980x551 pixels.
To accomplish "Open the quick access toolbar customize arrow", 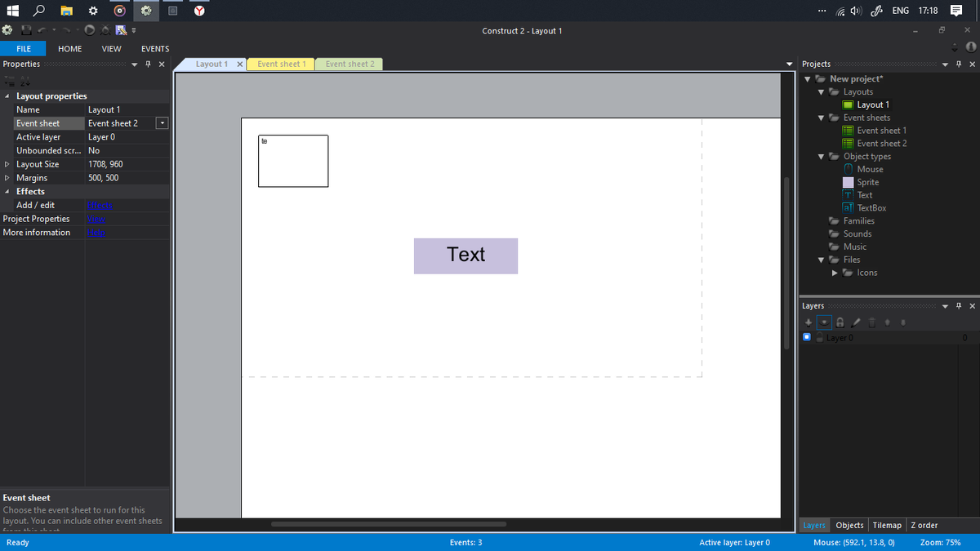I will coord(134,31).
